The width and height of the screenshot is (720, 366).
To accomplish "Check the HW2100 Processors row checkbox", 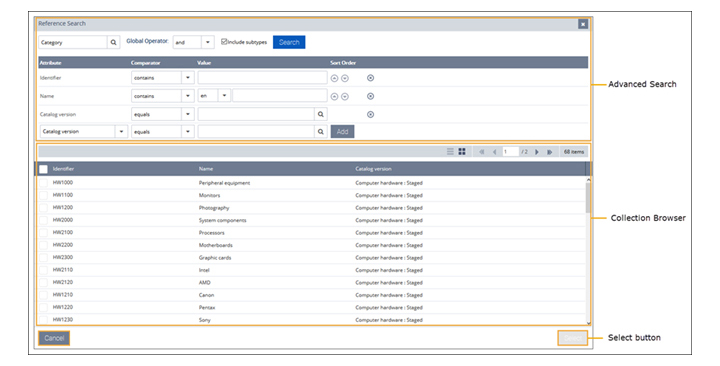I will tap(43, 232).
